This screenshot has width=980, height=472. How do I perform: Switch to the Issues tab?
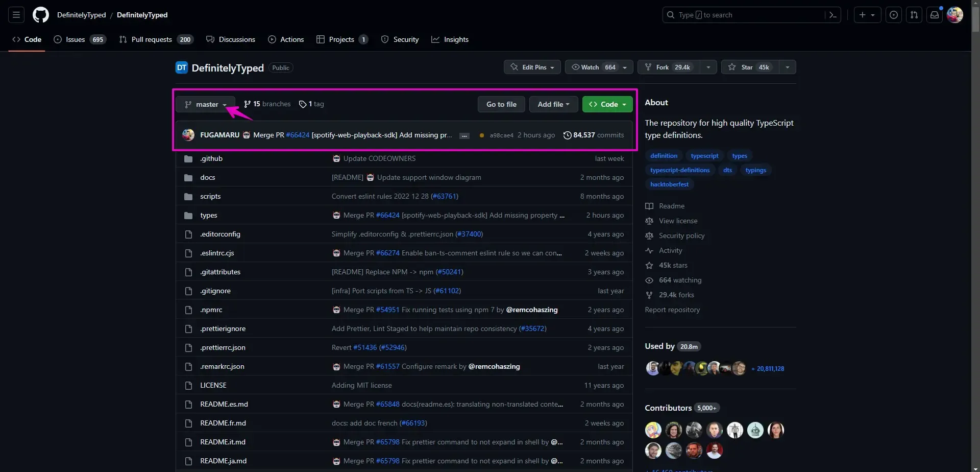[x=80, y=39]
